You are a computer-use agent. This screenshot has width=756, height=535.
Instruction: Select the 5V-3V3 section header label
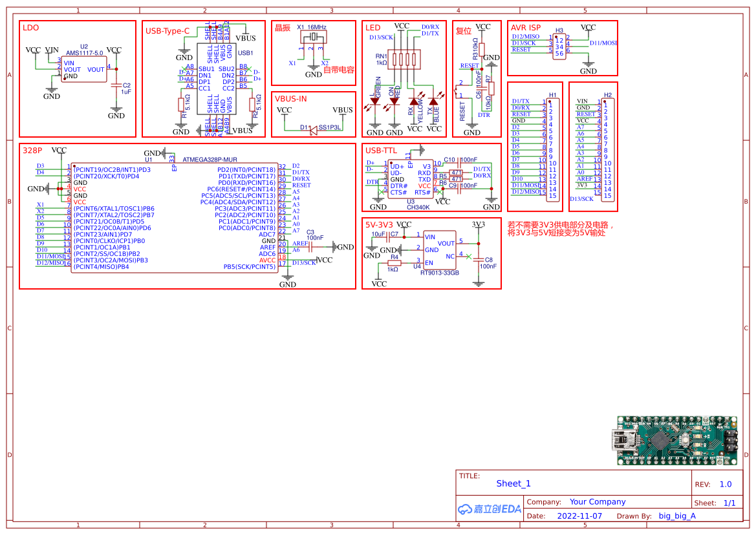pyautogui.click(x=380, y=223)
